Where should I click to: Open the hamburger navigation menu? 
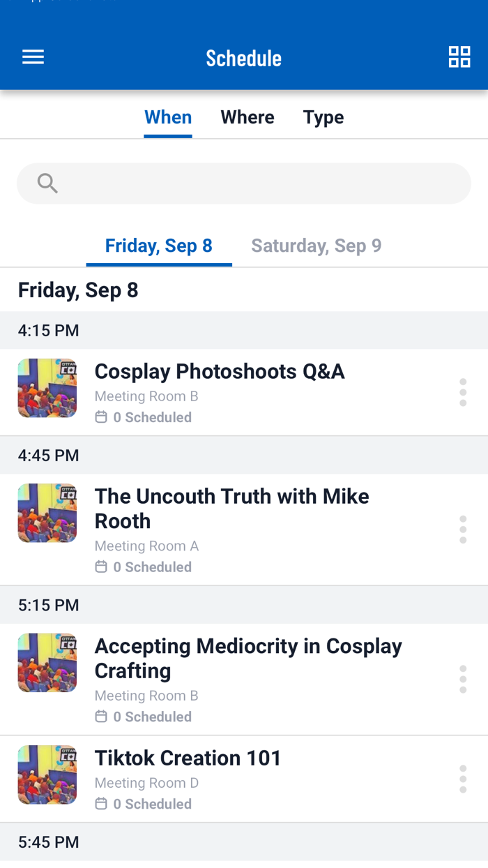point(33,57)
